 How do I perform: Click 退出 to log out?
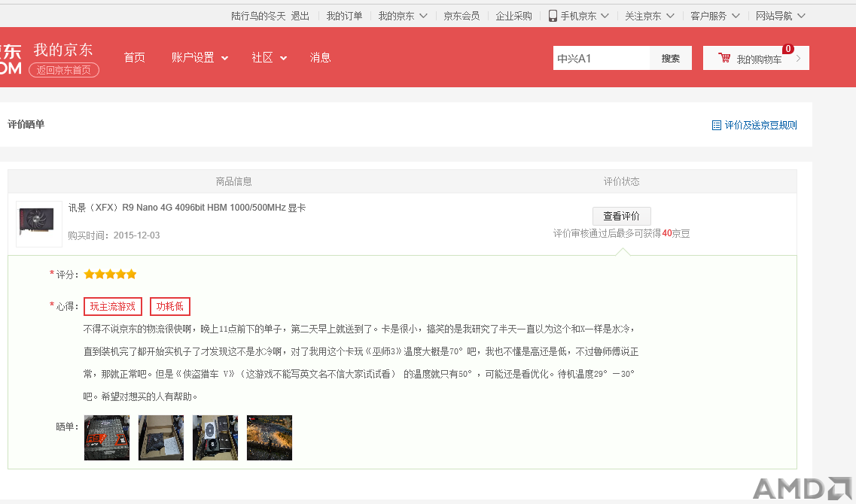(x=300, y=16)
